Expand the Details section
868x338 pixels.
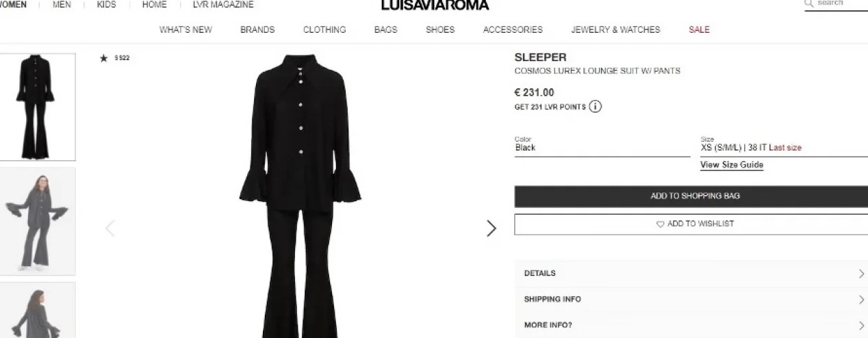point(691,274)
